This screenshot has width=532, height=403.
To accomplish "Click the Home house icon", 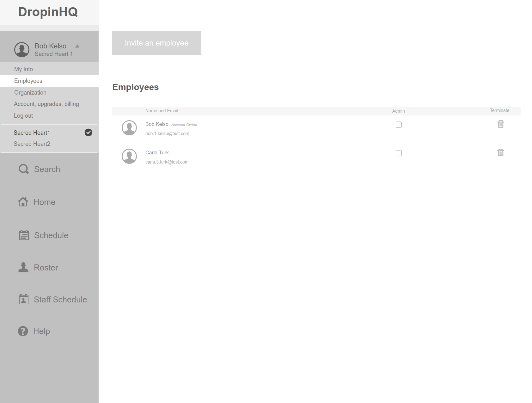I will coord(23,202).
